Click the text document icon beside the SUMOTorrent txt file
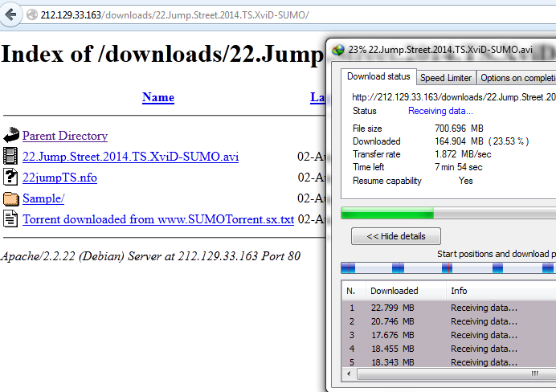The width and height of the screenshot is (556, 392). click(10, 218)
